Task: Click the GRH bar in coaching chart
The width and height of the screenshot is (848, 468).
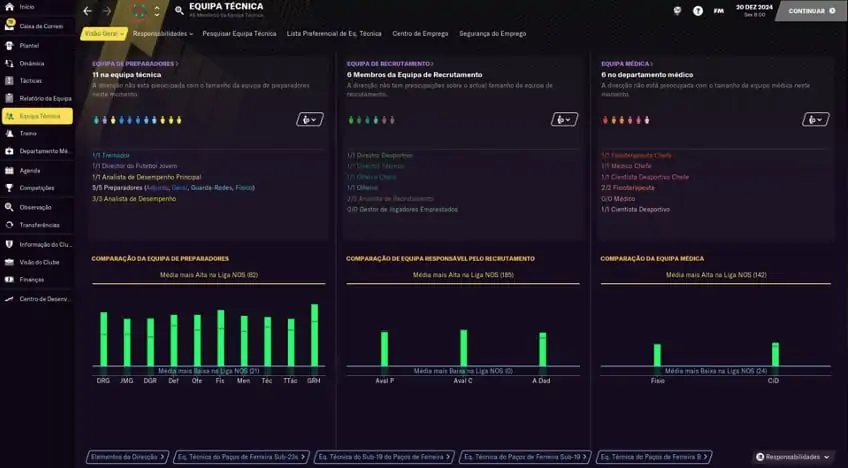Action: coord(314,336)
